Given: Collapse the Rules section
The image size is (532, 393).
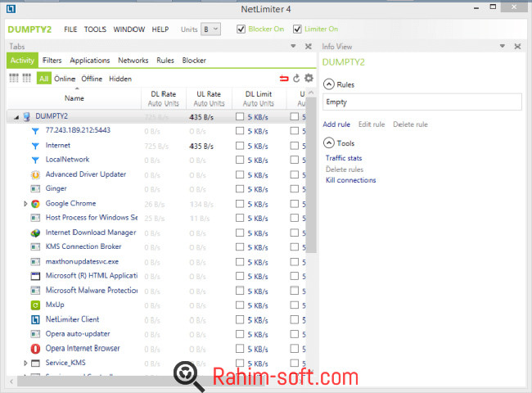Looking at the screenshot, I should tap(329, 84).
